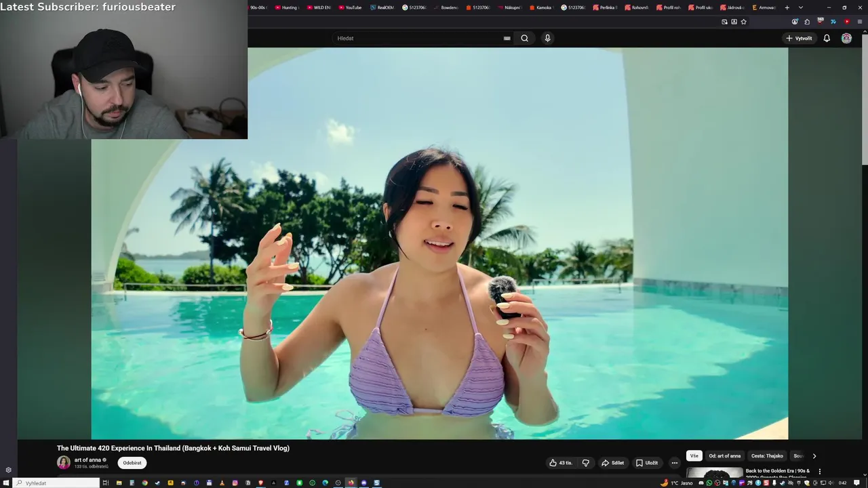
Task: Open a new browser tab with plus
Action: click(x=787, y=7)
